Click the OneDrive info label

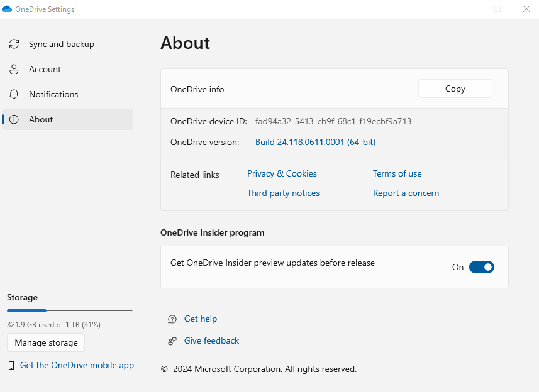pos(197,89)
